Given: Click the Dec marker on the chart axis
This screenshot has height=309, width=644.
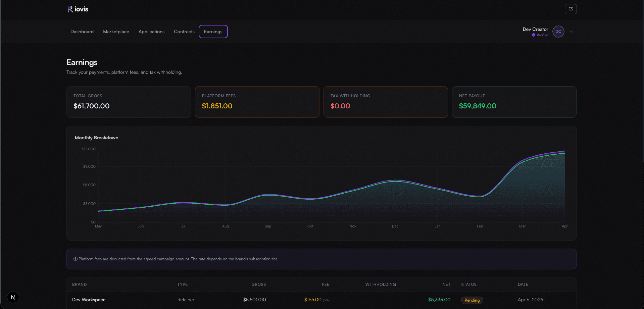Looking at the screenshot, I should click(395, 226).
